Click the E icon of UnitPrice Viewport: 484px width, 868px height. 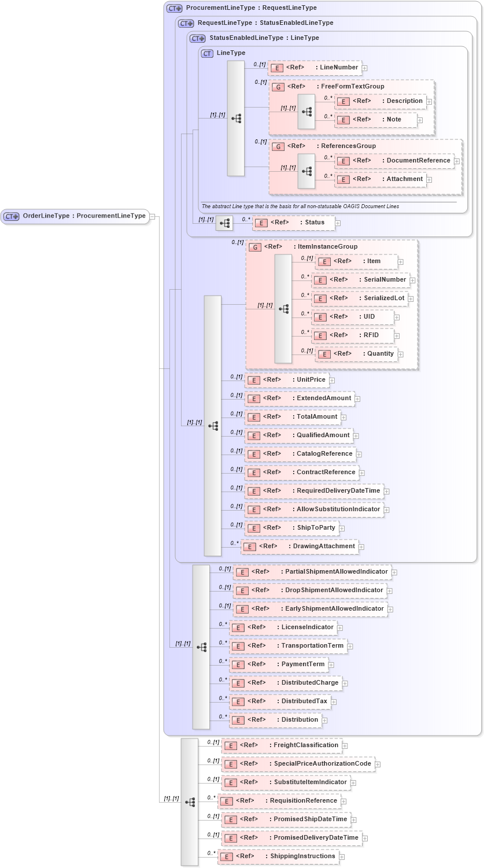click(x=253, y=380)
